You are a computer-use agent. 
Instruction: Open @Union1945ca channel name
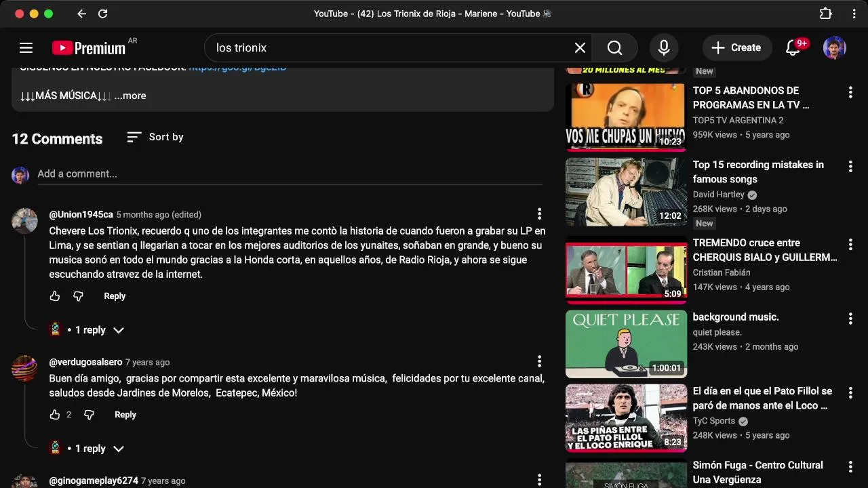(x=81, y=214)
